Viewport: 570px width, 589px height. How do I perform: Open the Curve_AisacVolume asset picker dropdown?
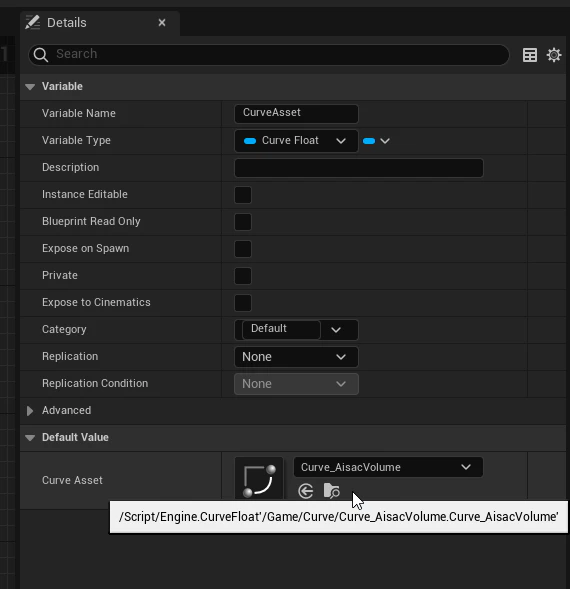(x=388, y=467)
